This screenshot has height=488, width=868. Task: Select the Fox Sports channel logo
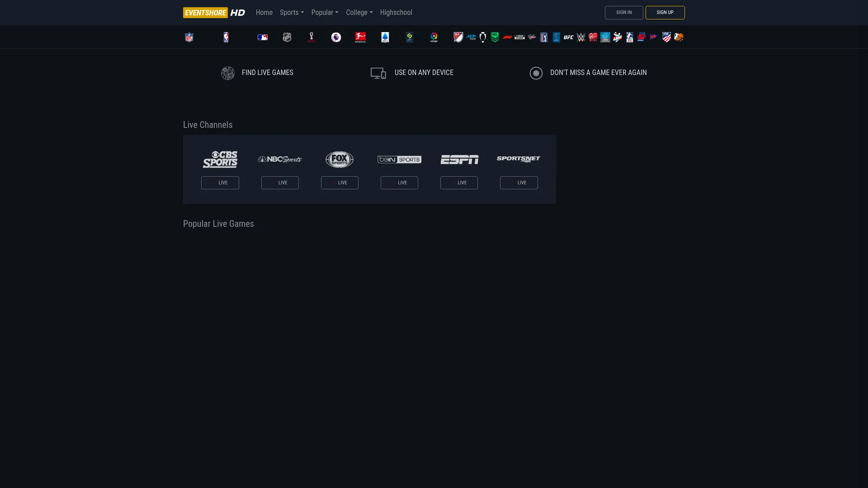pos(340,160)
